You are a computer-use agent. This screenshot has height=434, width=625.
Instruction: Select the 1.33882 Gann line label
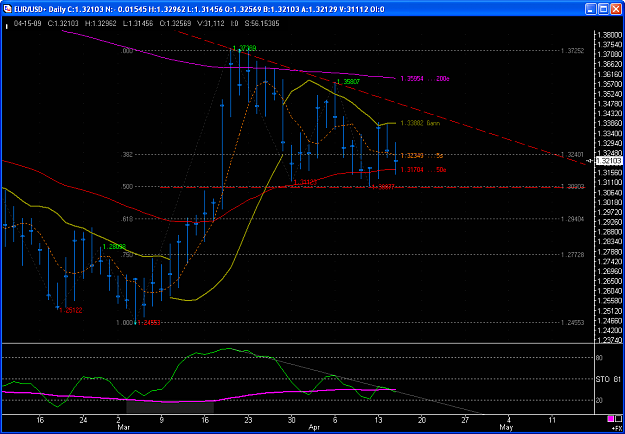[x=421, y=123]
